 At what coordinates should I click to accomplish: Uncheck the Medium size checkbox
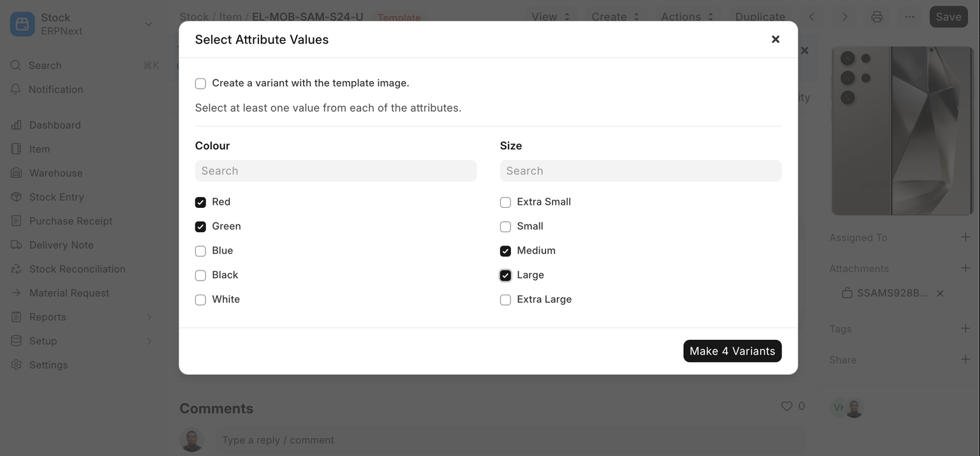pos(505,251)
